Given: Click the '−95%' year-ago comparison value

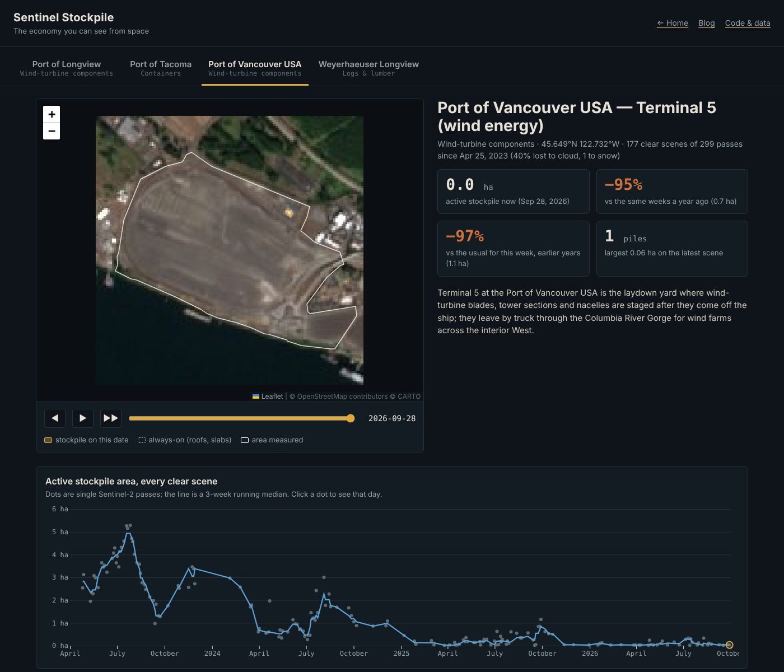Looking at the screenshot, I should pos(623,184).
